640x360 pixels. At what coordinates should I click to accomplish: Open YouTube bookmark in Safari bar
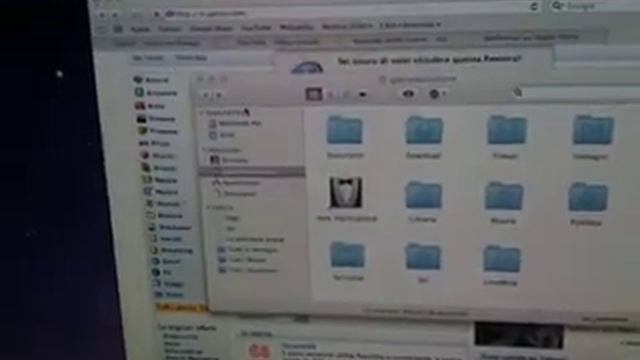click(256, 28)
